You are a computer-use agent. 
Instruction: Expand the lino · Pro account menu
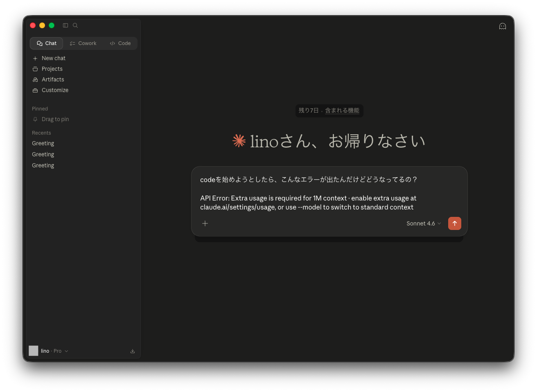point(54,351)
